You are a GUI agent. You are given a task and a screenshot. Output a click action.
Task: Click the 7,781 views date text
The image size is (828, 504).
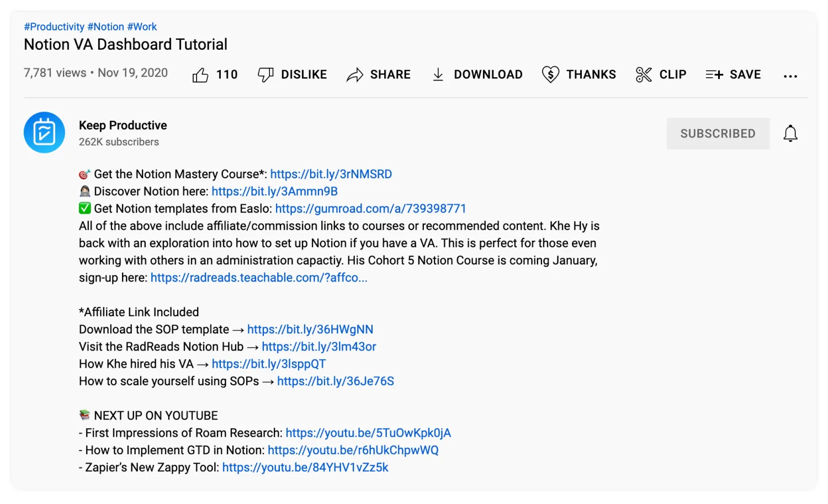click(x=95, y=73)
